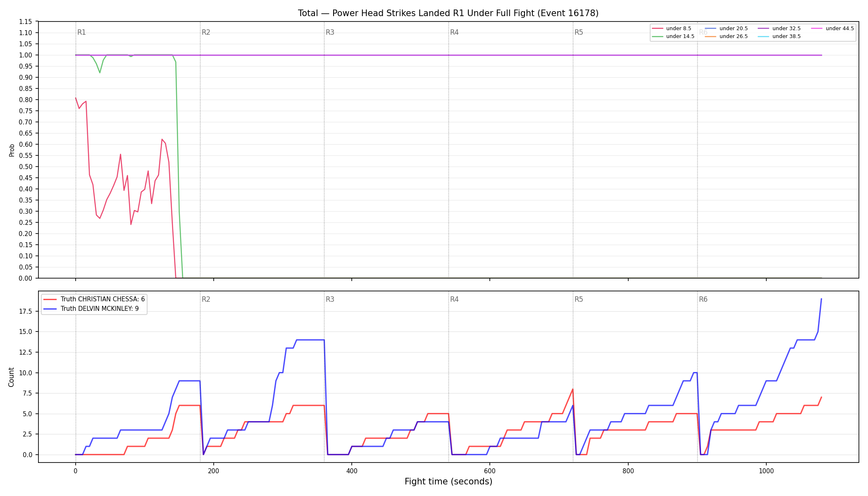
Task: Click the 2.5 tick on Count axis
Action: pyautogui.click(x=27, y=434)
